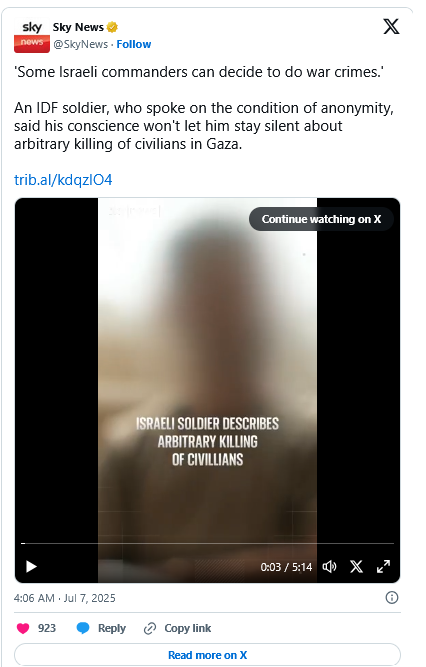The width and height of the screenshot is (426, 667).
Task: Copy link using the chain icon
Action: (150, 628)
